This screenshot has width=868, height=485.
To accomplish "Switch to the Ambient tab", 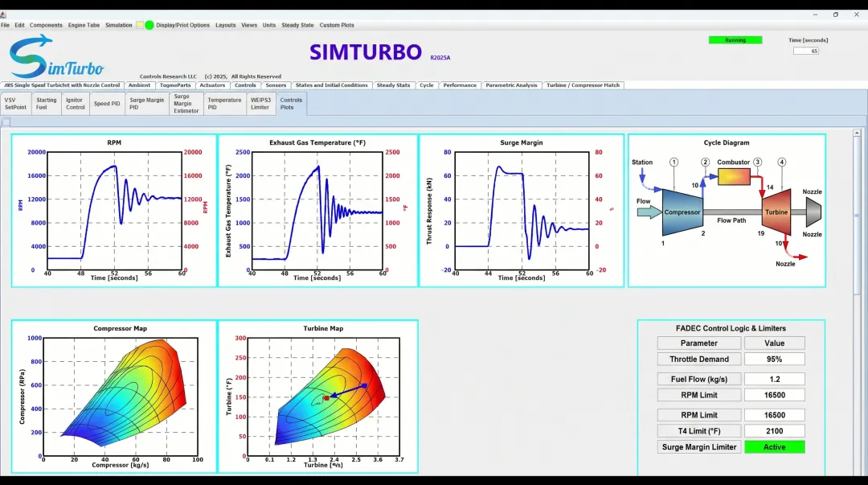I will [x=139, y=85].
